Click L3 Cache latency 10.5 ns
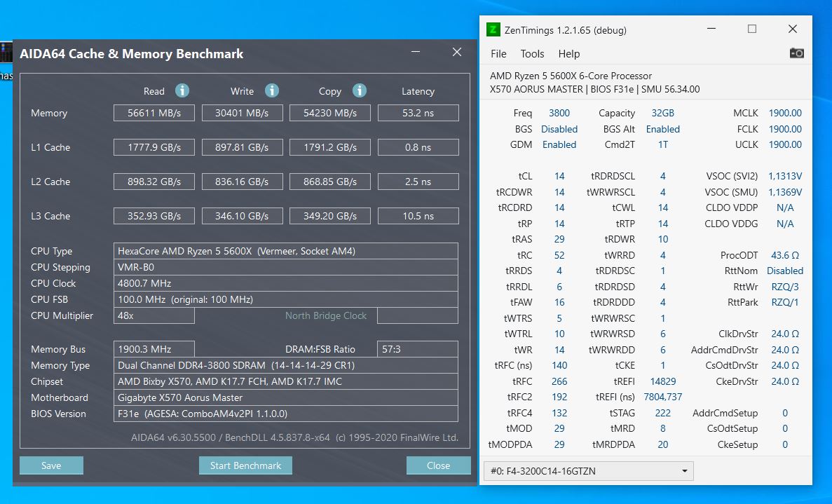 tap(418, 216)
